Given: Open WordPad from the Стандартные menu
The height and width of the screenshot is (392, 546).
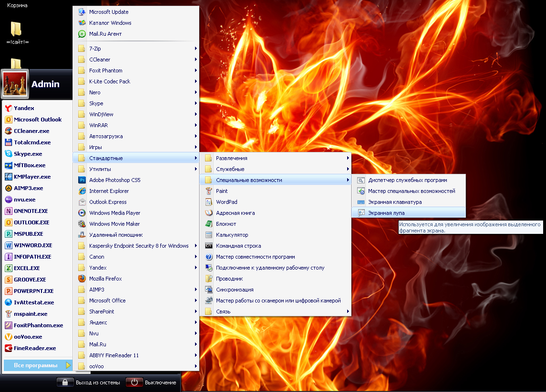Looking at the screenshot, I should pyautogui.click(x=276, y=202).
